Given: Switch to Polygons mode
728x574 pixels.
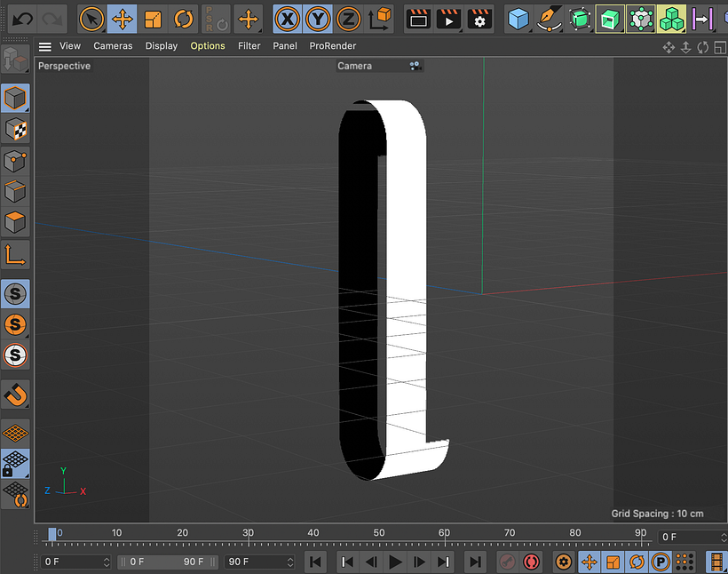Looking at the screenshot, I should pyautogui.click(x=15, y=222).
